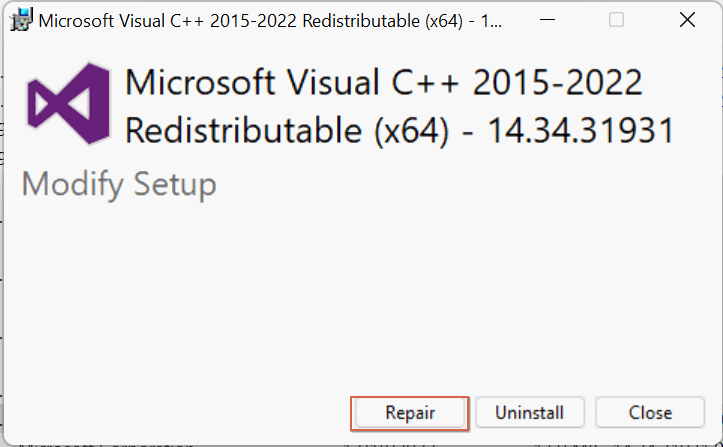
Task: Start repairing with the Repair button
Action: click(x=409, y=413)
